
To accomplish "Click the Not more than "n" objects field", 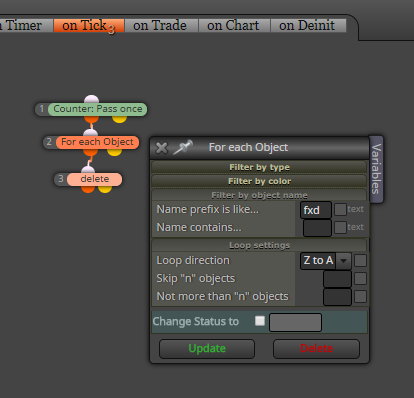I will [x=337, y=297].
